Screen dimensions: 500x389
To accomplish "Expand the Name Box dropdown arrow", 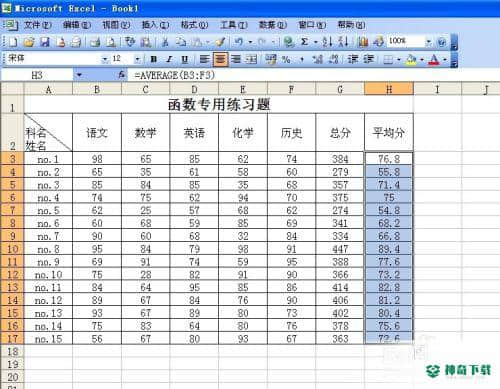I will coord(79,75).
